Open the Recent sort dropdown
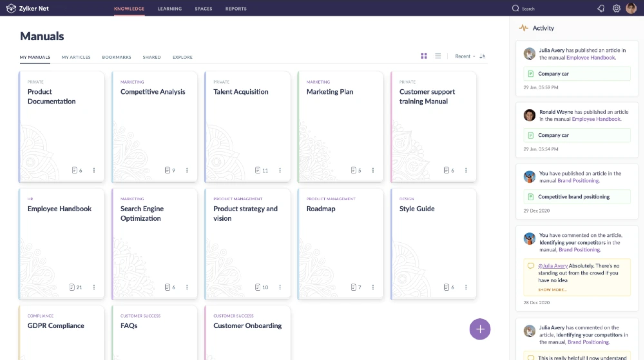The width and height of the screenshot is (644, 360). click(465, 56)
